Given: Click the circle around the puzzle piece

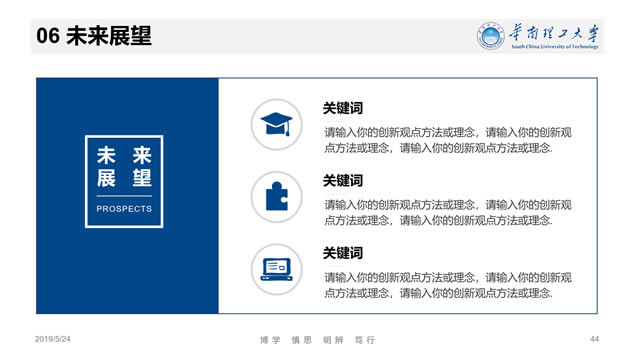Looking at the screenshot, I should [x=277, y=197].
